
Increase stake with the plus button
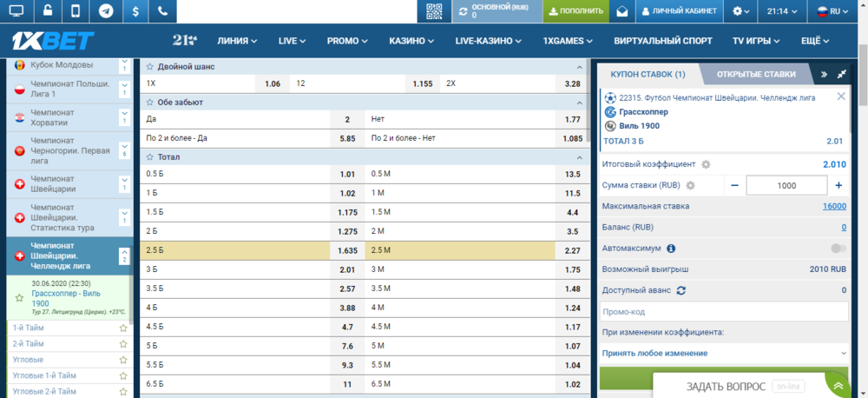coord(838,186)
